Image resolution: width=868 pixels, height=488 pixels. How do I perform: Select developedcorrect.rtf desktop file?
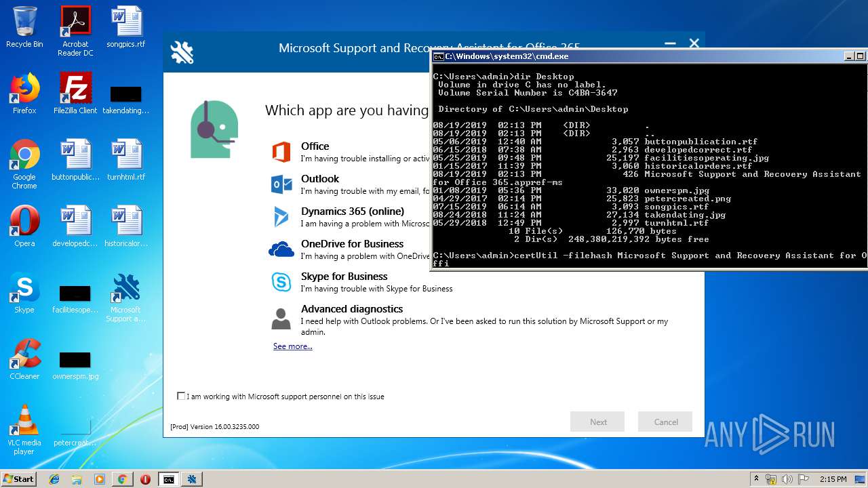click(x=75, y=226)
